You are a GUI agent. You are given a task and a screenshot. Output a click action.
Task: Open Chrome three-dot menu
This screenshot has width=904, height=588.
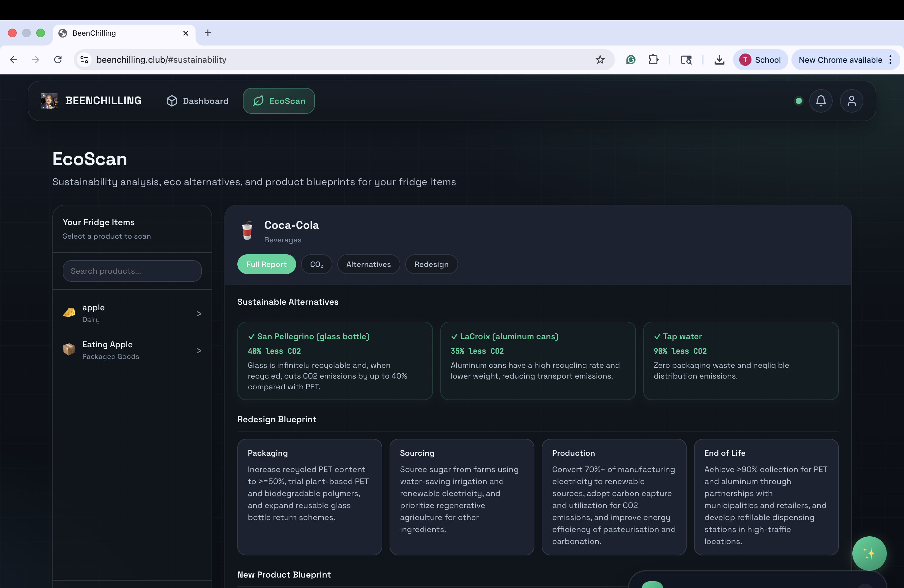[x=890, y=60]
